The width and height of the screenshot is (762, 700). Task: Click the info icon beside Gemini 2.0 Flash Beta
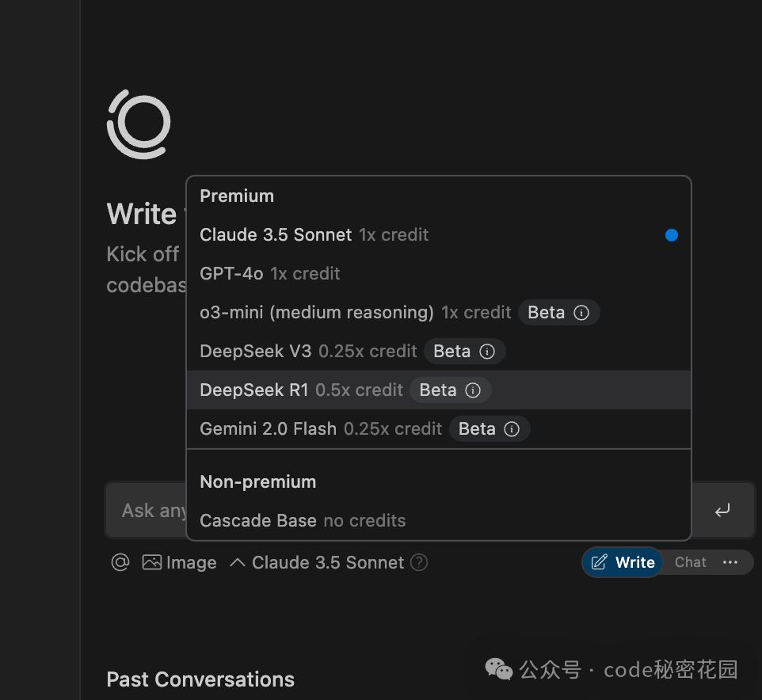click(x=512, y=429)
